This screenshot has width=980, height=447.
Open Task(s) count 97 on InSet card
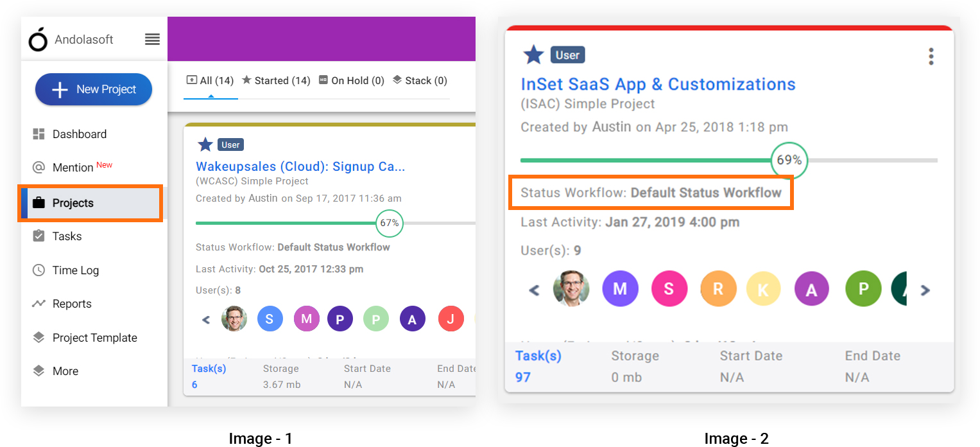(x=523, y=377)
